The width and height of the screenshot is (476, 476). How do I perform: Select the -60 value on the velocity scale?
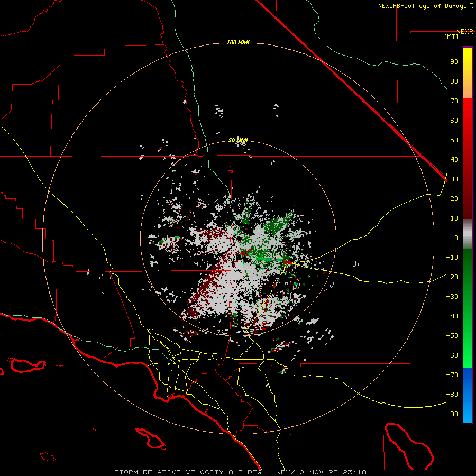(452, 355)
